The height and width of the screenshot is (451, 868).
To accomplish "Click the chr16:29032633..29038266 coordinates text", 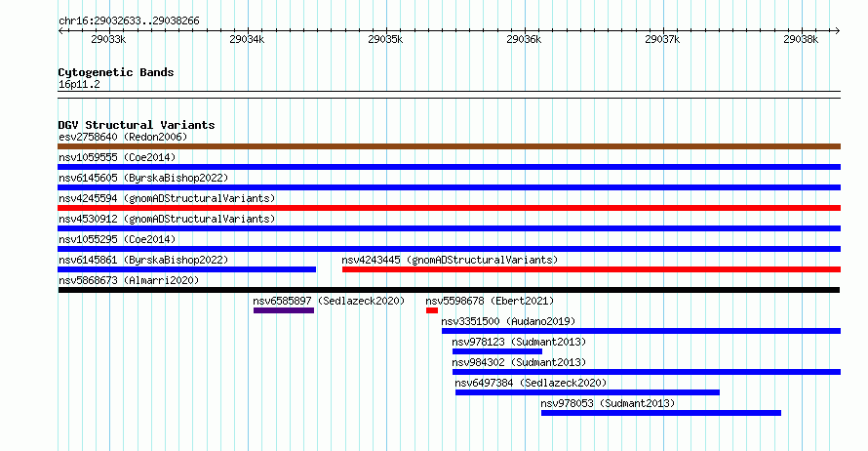I will coord(129,21).
